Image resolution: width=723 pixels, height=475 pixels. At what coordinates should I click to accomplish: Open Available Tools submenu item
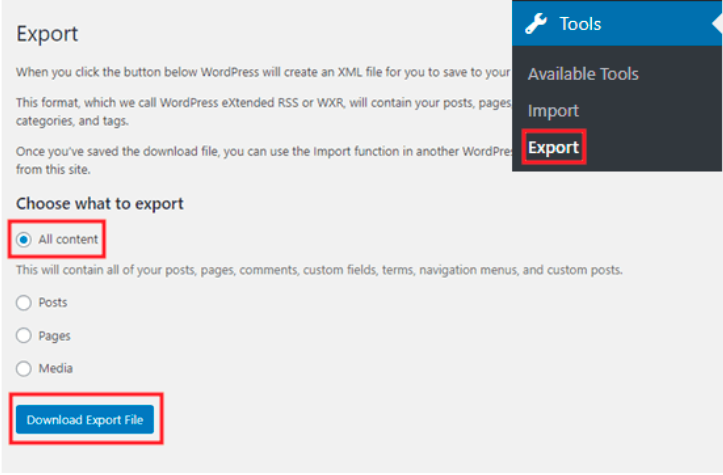pyautogui.click(x=583, y=74)
